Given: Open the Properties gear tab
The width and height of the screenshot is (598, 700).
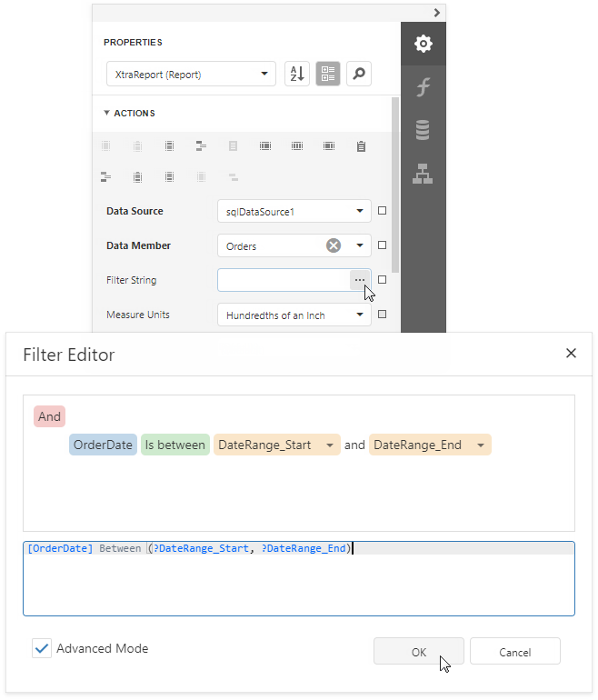Looking at the screenshot, I should coord(423,44).
